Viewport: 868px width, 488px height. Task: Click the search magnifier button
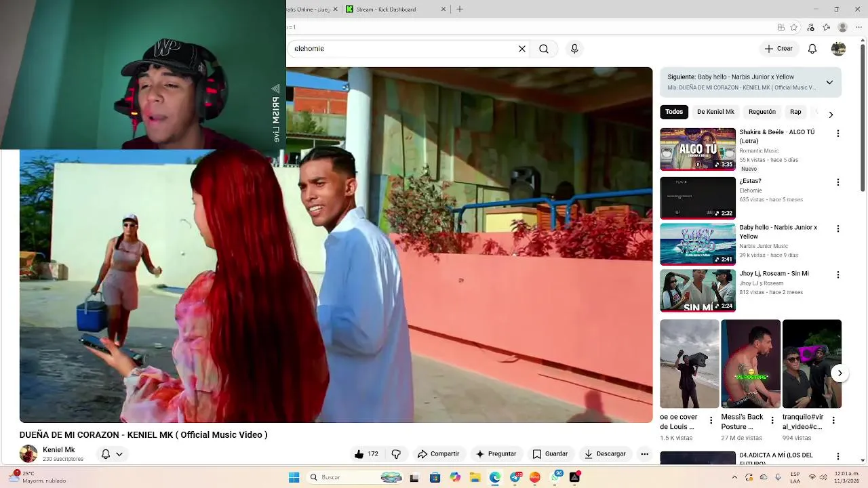click(x=544, y=49)
